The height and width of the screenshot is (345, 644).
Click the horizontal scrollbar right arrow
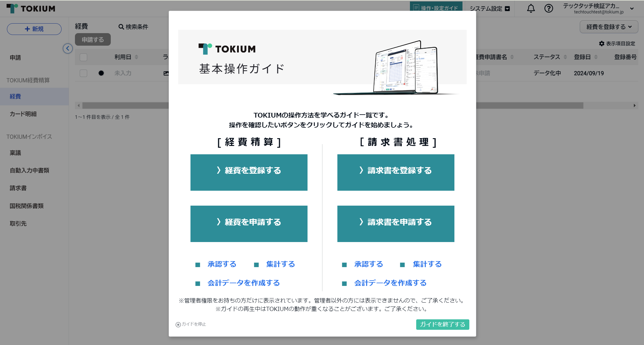634,105
